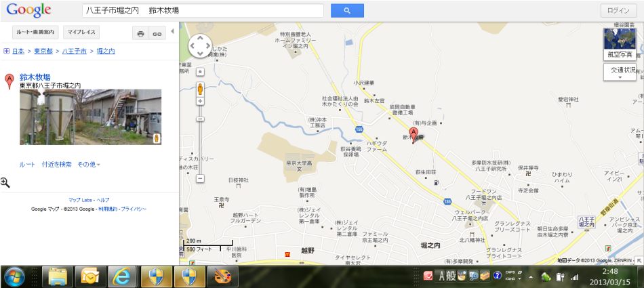
Task: Open the 鈴木牧場 place title link
Action: click(35, 77)
